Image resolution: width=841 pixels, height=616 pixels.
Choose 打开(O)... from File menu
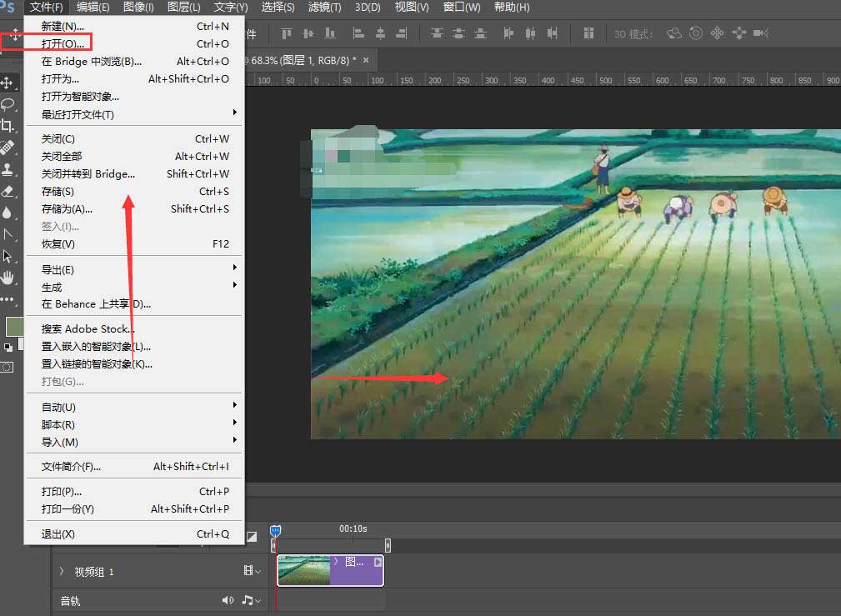[134, 43]
